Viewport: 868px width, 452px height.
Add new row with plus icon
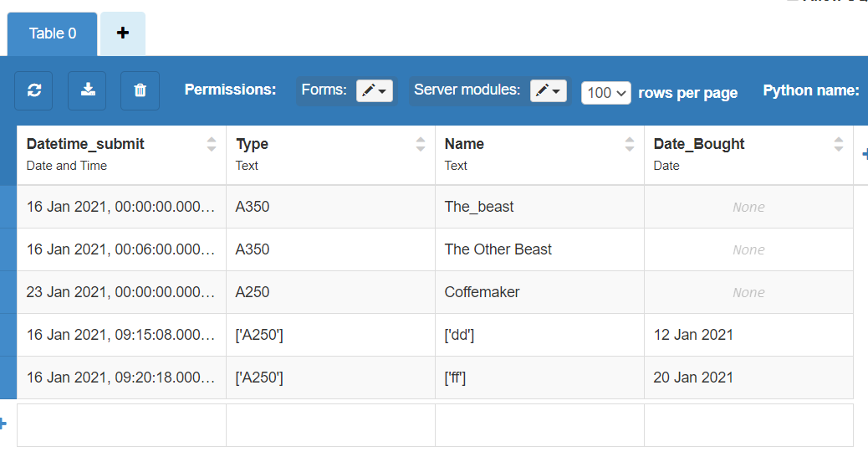click(3, 424)
